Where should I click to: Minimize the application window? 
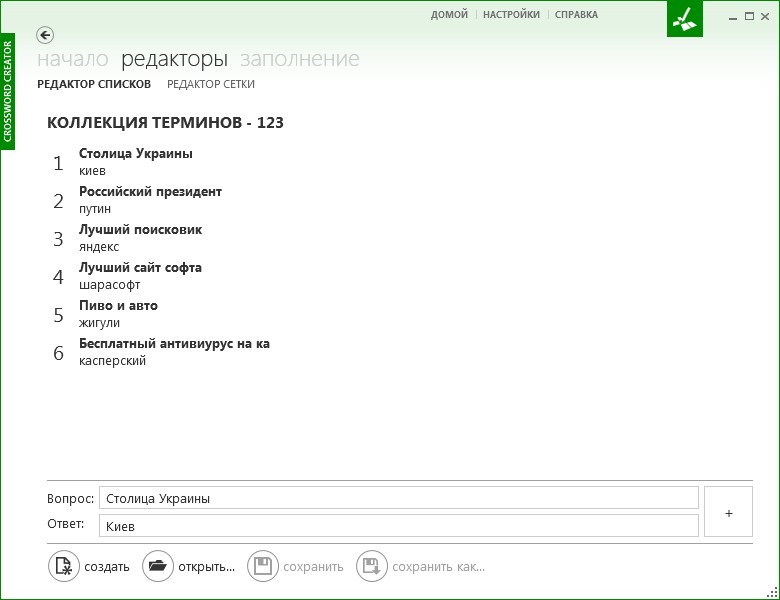tap(732, 17)
